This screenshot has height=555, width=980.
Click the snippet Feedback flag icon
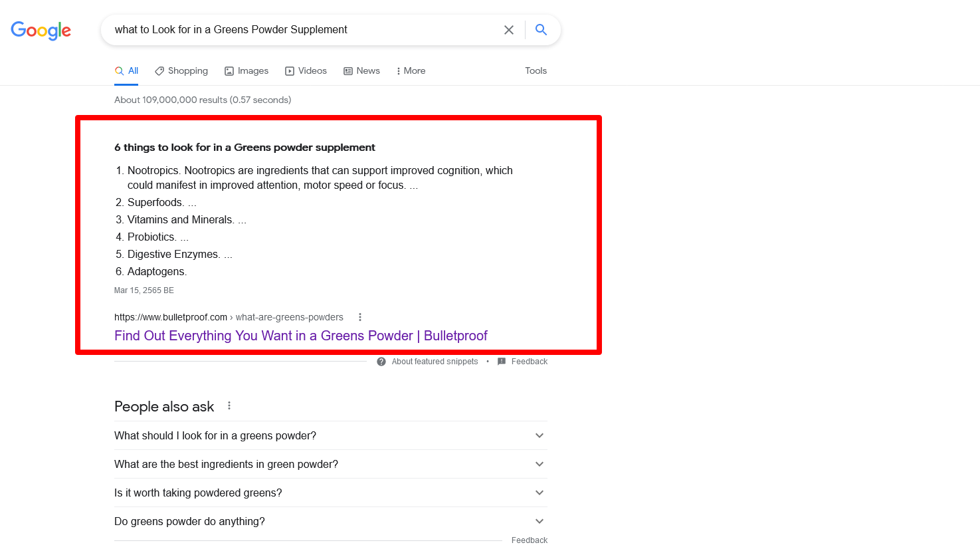click(502, 362)
